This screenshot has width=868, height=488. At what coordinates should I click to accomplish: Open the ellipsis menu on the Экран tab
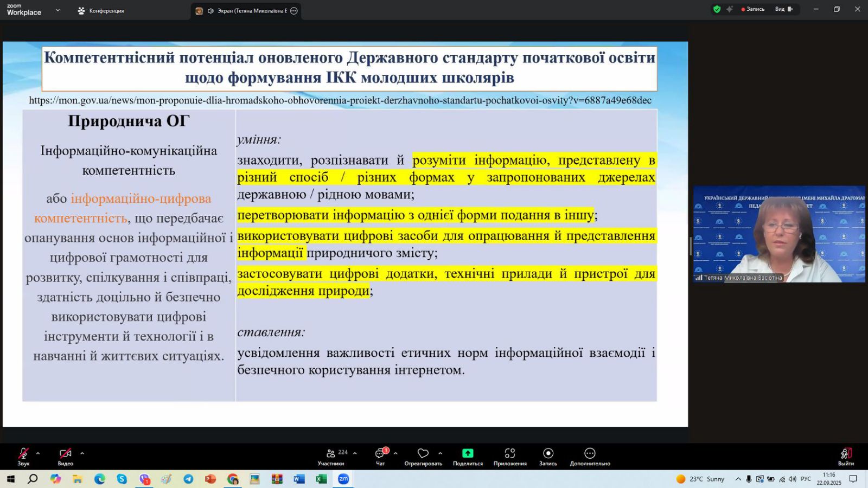294,11
